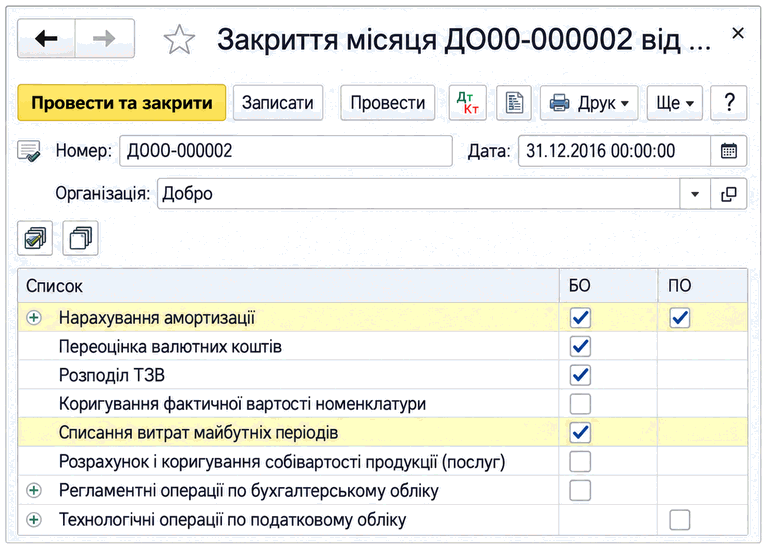Open the calendar picker for Дата
This screenshot has height=549, width=767.
(728, 151)
